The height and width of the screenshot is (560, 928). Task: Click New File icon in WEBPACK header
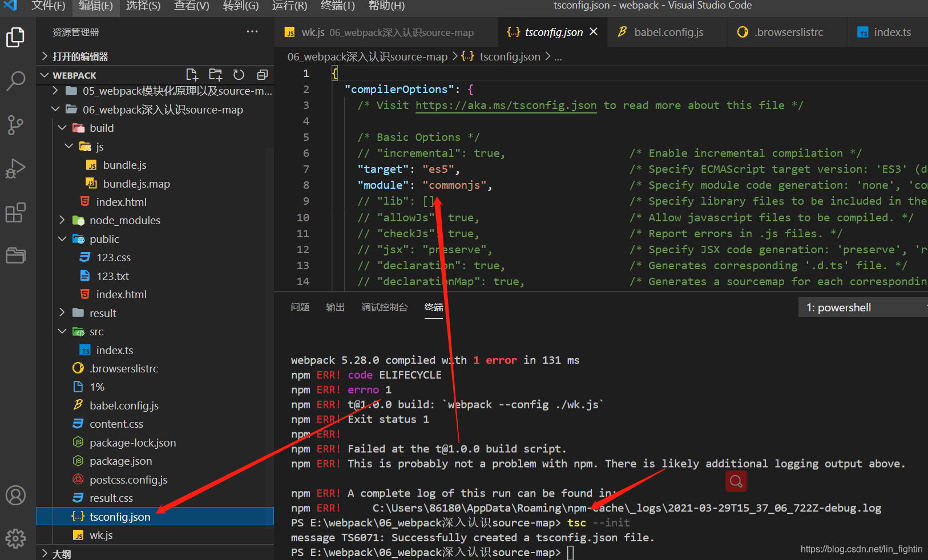192,75
